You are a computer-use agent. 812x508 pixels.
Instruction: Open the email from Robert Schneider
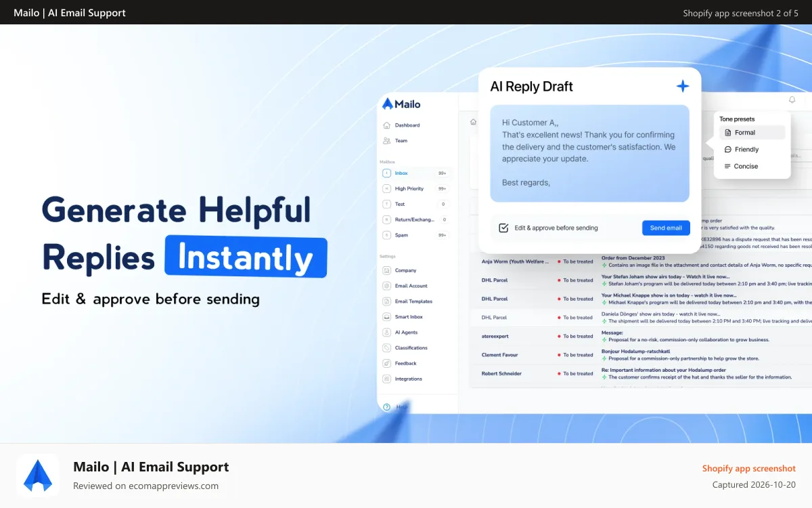[x=640, y=373]
